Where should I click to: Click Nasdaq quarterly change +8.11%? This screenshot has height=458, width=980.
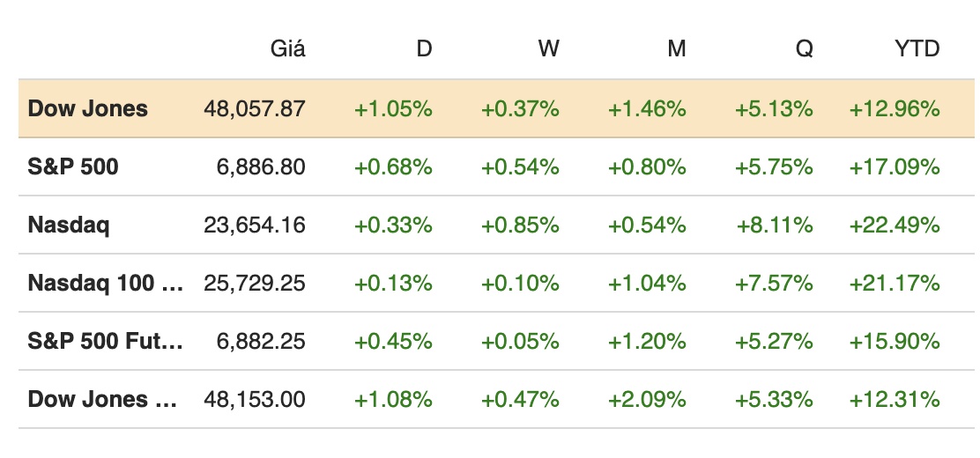pyautogui.click(x=775, y=225)
